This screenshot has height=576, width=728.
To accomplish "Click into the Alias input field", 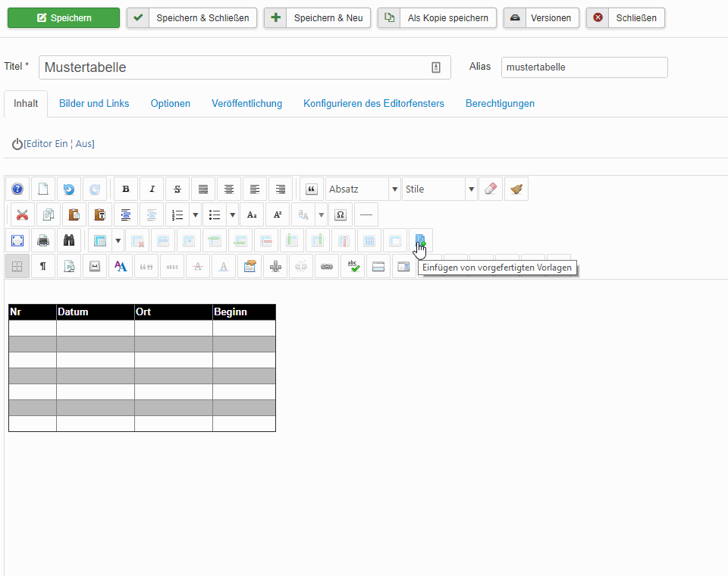I will pos(584,67).
